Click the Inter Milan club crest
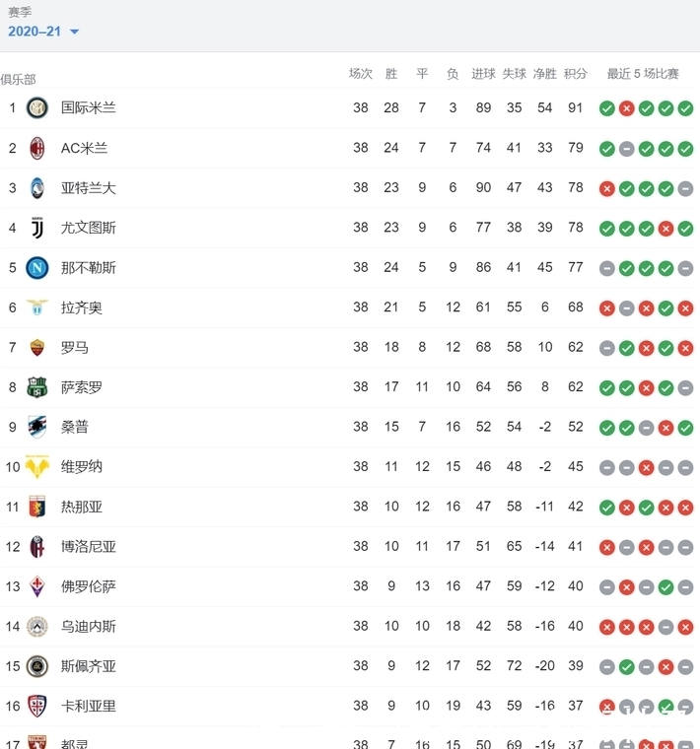The image size is (700, 749). (x=36, y=107)
